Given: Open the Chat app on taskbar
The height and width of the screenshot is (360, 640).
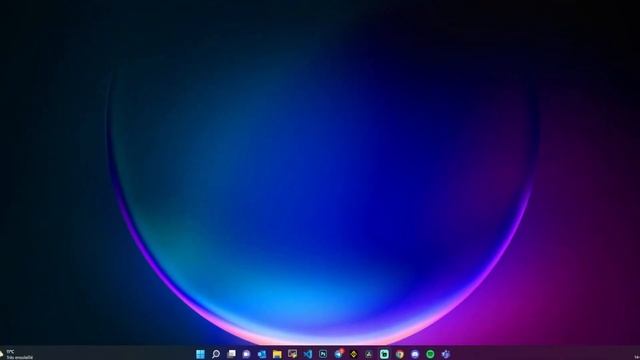Looking at the screenshot, I should pos(246,354).
